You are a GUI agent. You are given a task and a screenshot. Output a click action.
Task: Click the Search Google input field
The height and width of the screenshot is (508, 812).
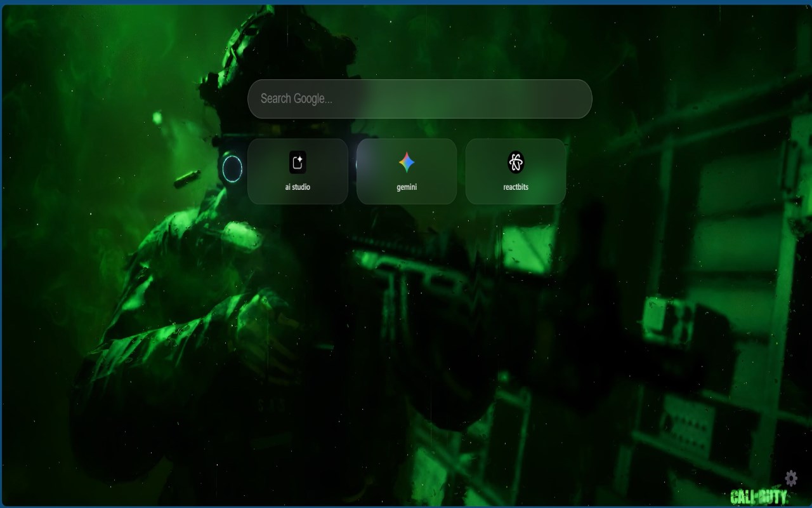[x=419, y=99]
